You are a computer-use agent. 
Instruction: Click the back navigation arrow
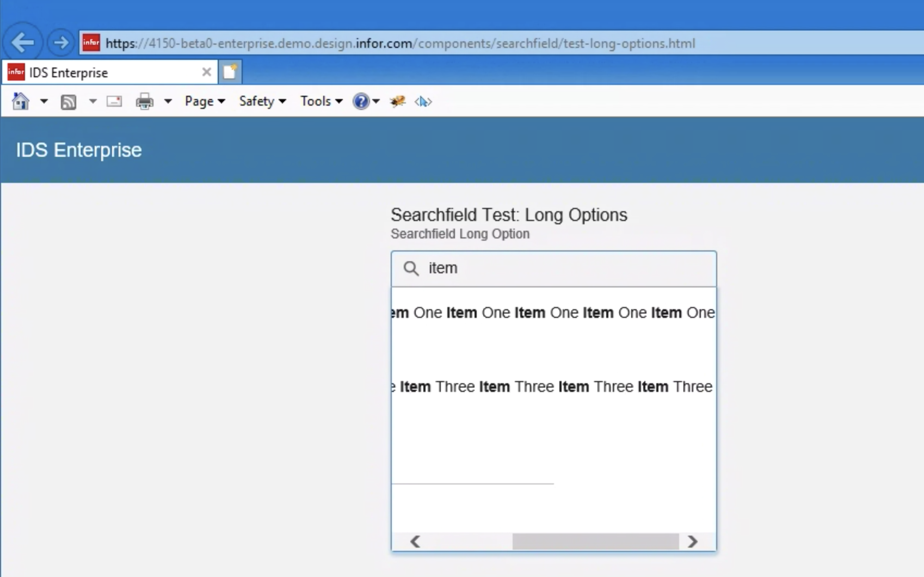click(23, 42)
